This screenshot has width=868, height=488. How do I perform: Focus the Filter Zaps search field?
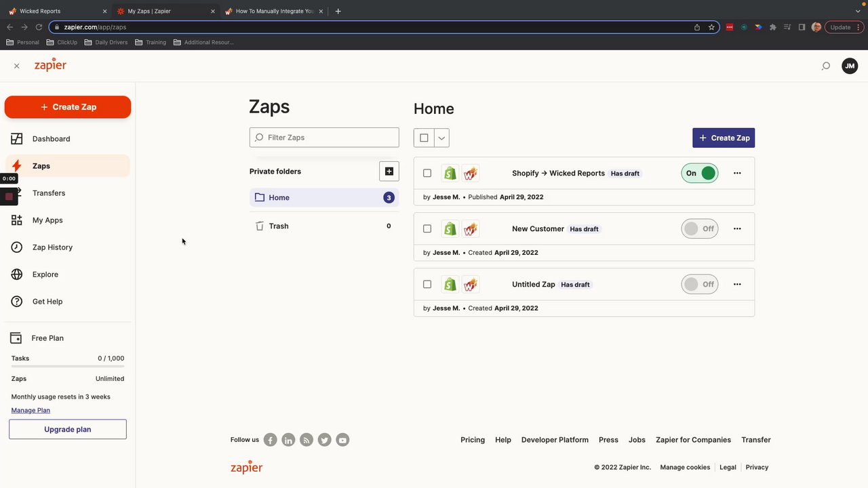coord(324,138)
